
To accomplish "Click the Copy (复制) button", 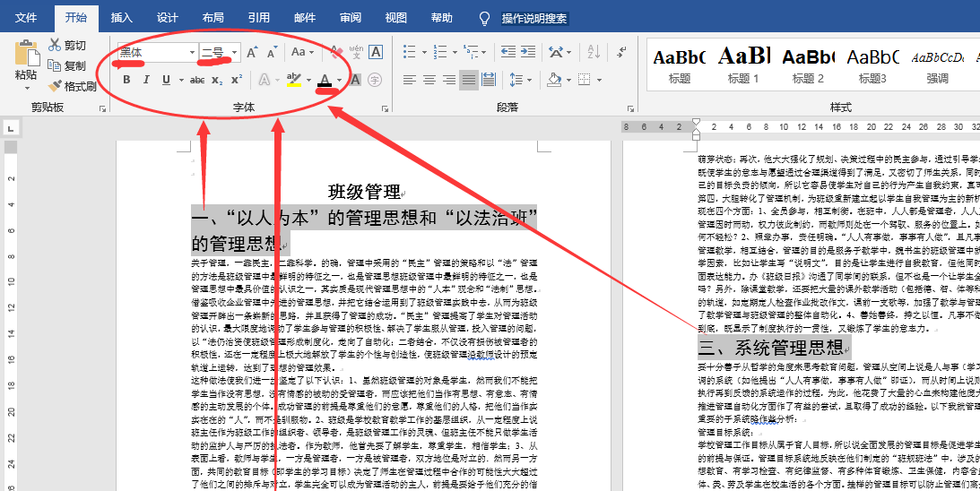I will 67,65.
